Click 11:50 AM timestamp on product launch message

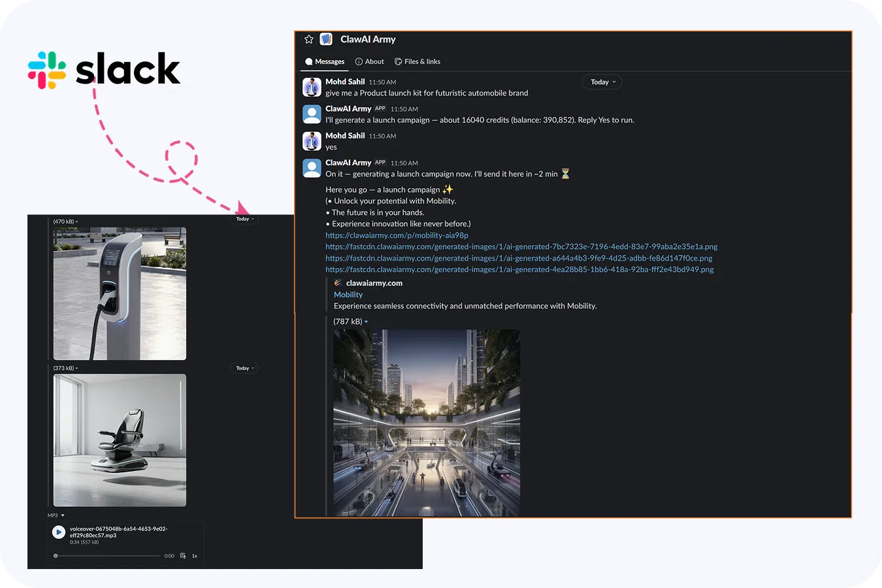point(382,82)
